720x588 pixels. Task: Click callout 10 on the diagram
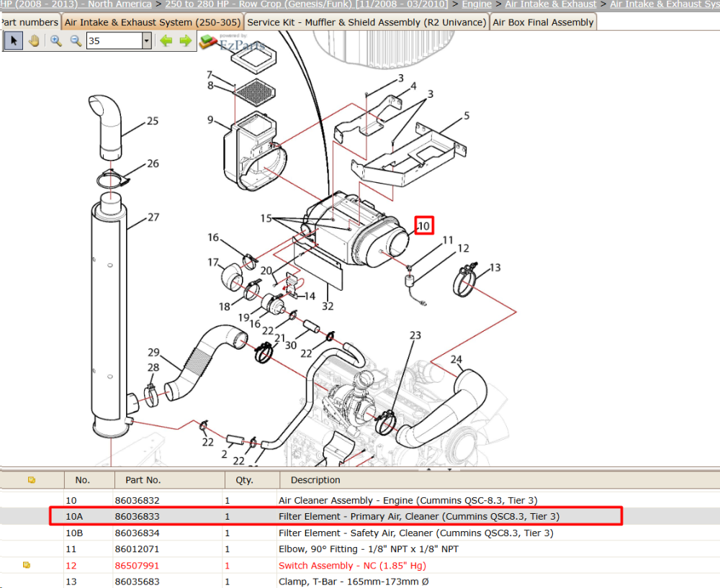point(424,226)
